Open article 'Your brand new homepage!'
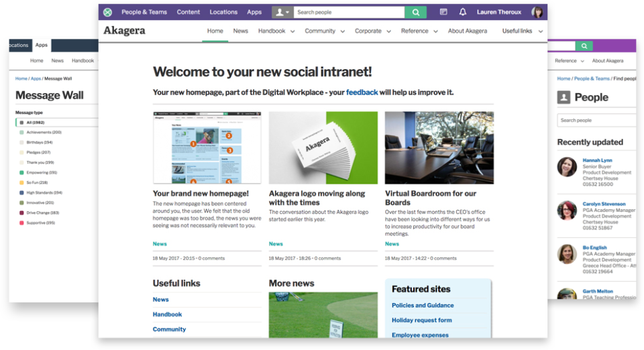Viewport: 644px width, 350px height. [x=201, y=193]
